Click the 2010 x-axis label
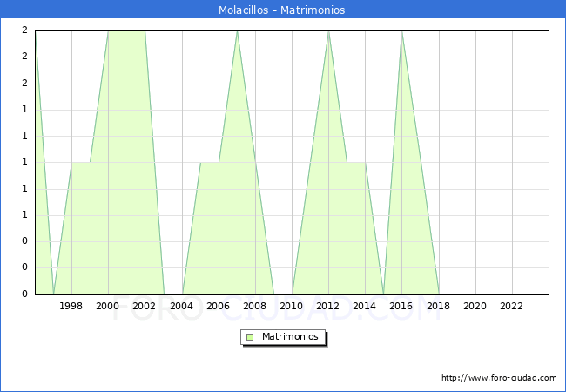The height and width of the screenshot is (392, 566). coord(292,306)
